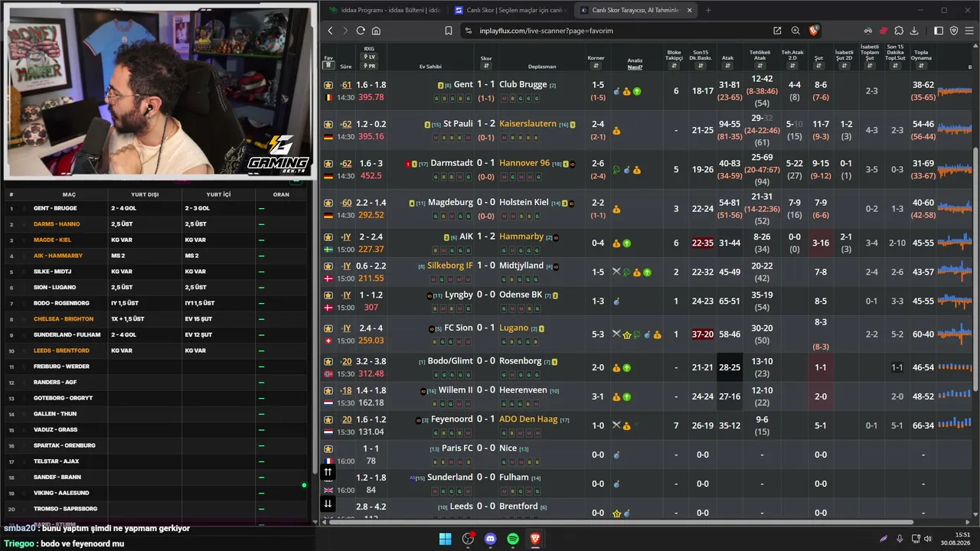Sort the Atak column

[x=728, y=67]
